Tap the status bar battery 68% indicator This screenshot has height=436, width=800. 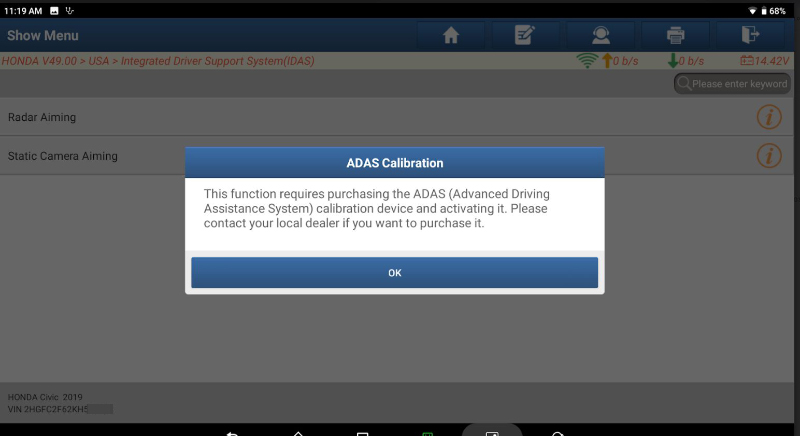[773, 11]
